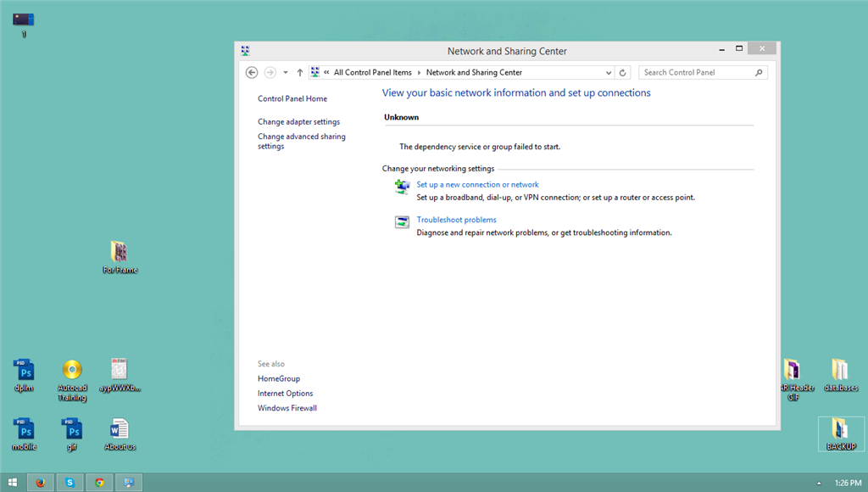
Task: Select the For Frame folder on desktop
Action: pyautogui.click(x=120, y=258)
